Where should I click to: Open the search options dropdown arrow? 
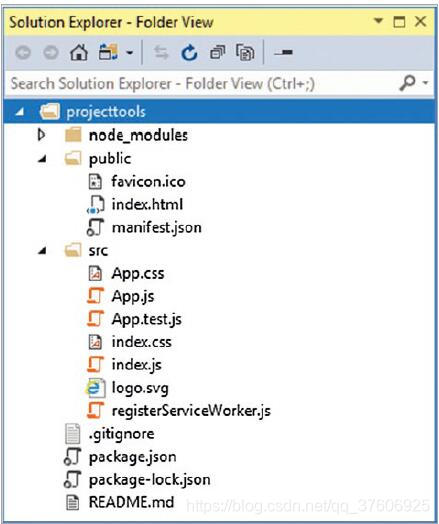click(x=425, y=82)
